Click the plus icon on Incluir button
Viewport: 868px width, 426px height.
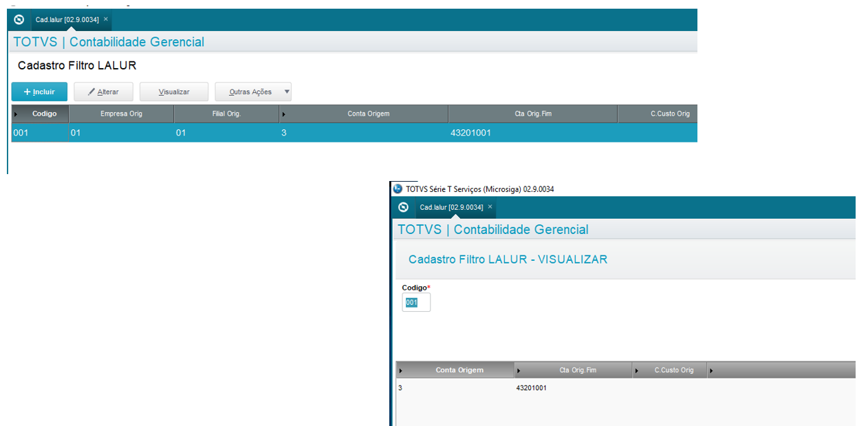click(x=28, y=92)
